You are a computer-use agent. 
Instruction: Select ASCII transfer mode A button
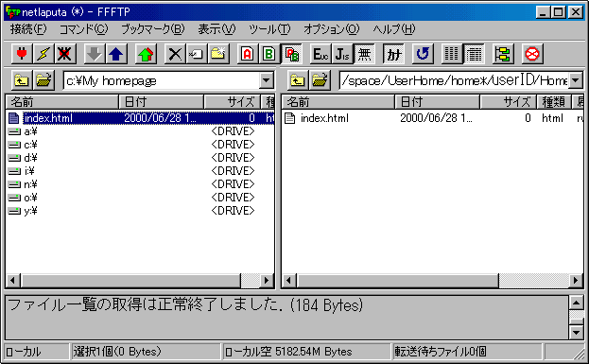click(x=248, y=54)
